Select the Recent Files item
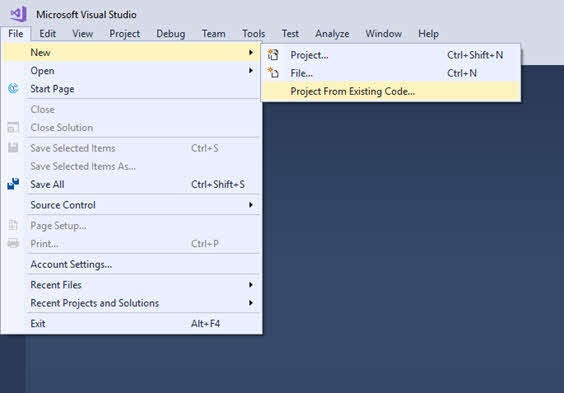Viewport: 564px width, 393px height. [x=131, y=284]
